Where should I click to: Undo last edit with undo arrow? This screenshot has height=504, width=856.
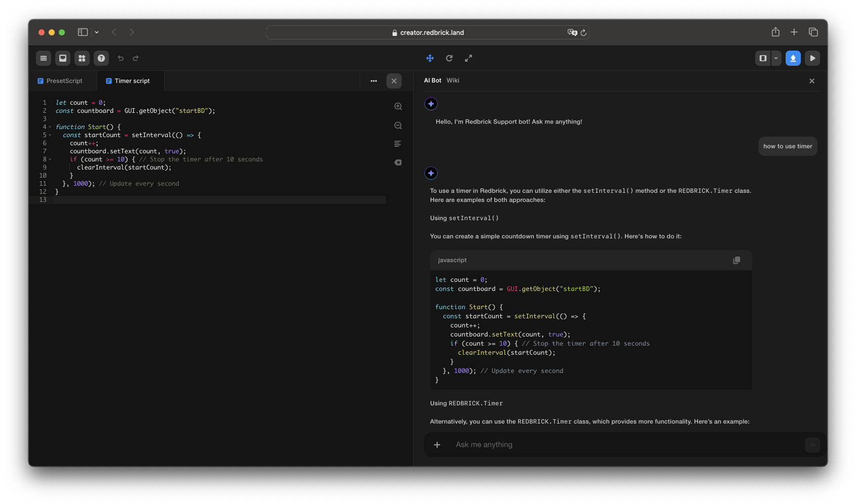[x=121, y=58]
